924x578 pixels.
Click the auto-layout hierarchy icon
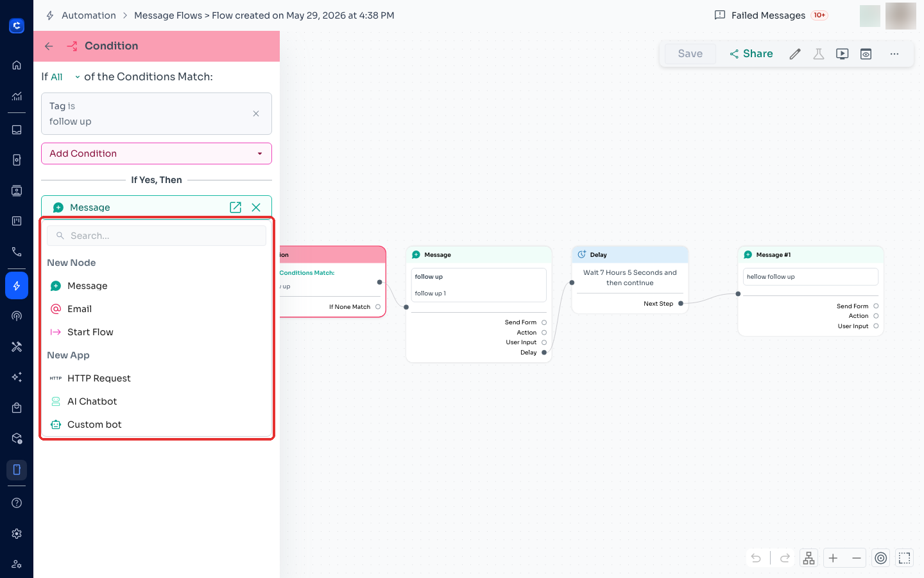[809, 558]
